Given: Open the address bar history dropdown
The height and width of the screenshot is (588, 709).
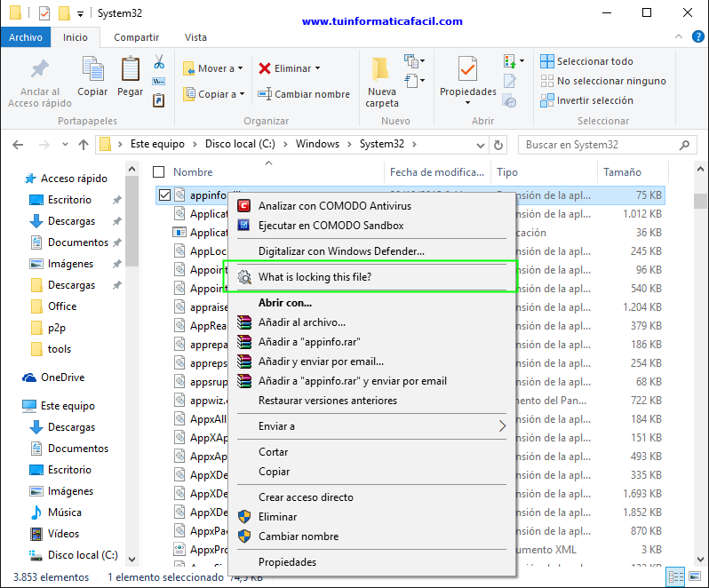Looking at the screenshot, I should click(480, 145).
